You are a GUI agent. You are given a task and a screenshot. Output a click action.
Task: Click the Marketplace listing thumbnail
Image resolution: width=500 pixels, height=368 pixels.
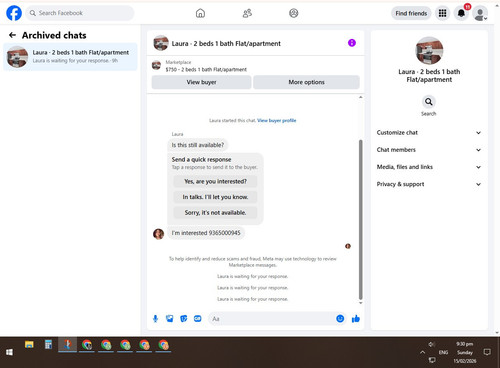coord(156,65)
